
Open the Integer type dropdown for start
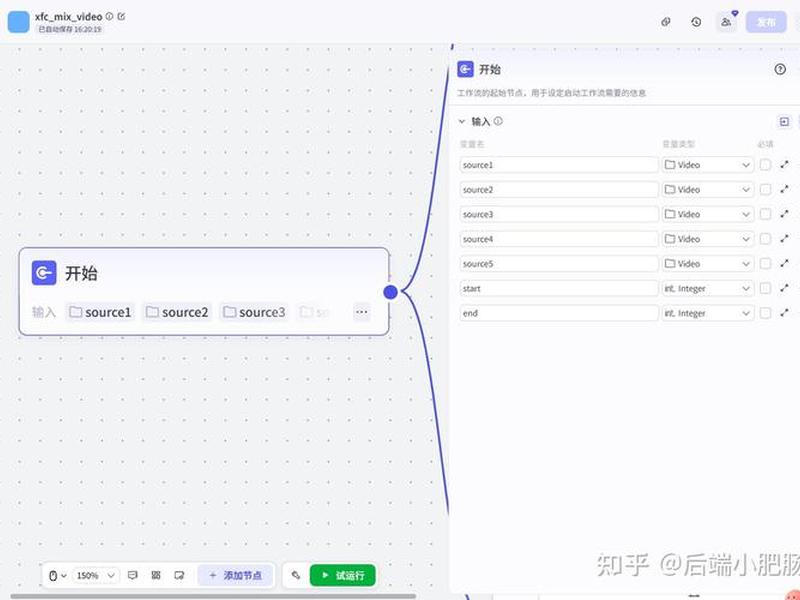(708, 288)
